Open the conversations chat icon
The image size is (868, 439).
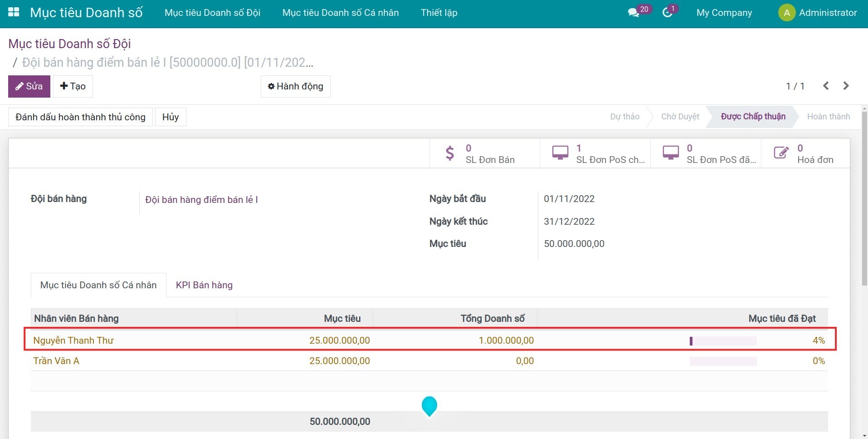pyautogui.click(x=634, y=13)
